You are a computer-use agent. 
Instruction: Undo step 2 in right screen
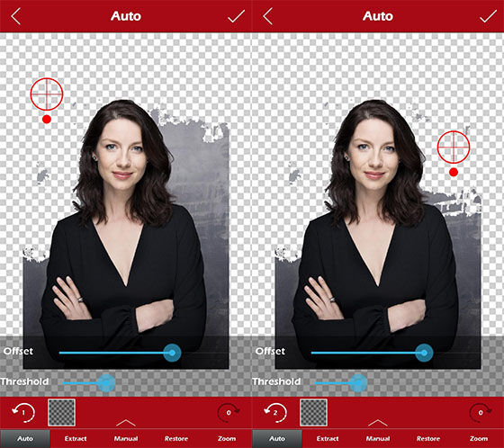(x=275, y=412)
